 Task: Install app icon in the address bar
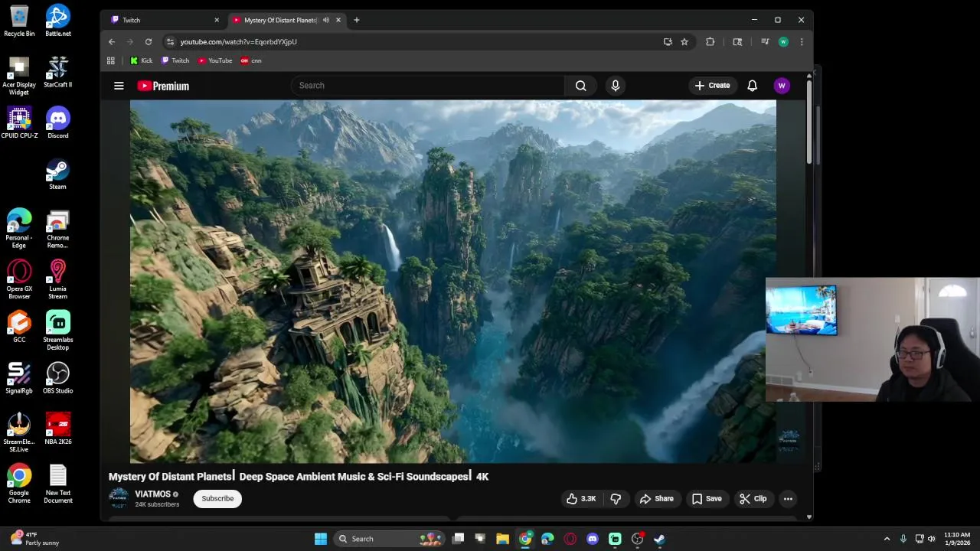tap(668, 42)
